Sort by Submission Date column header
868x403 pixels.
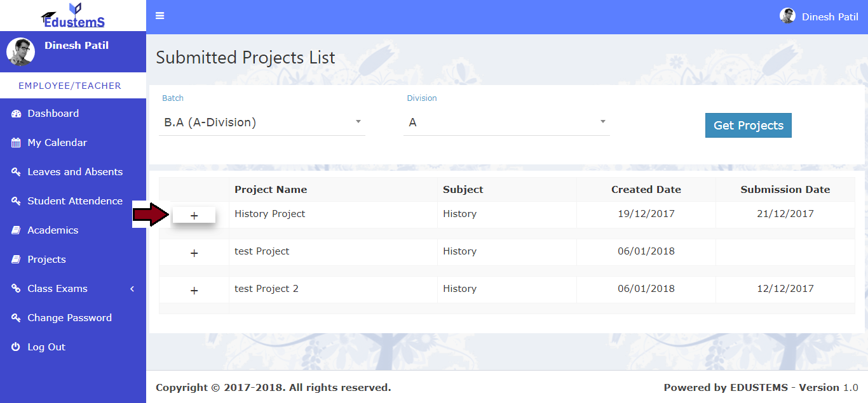point(785,189)
